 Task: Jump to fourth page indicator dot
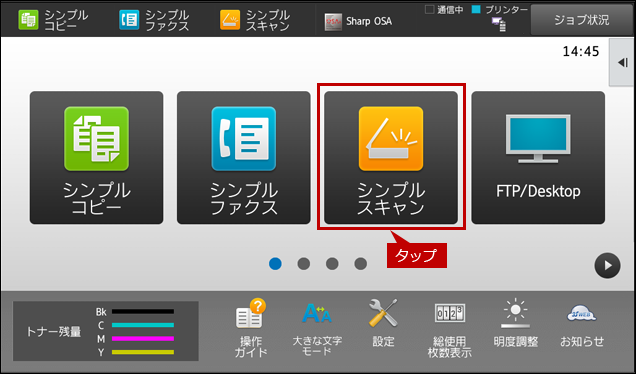click(x=361, y=264)
